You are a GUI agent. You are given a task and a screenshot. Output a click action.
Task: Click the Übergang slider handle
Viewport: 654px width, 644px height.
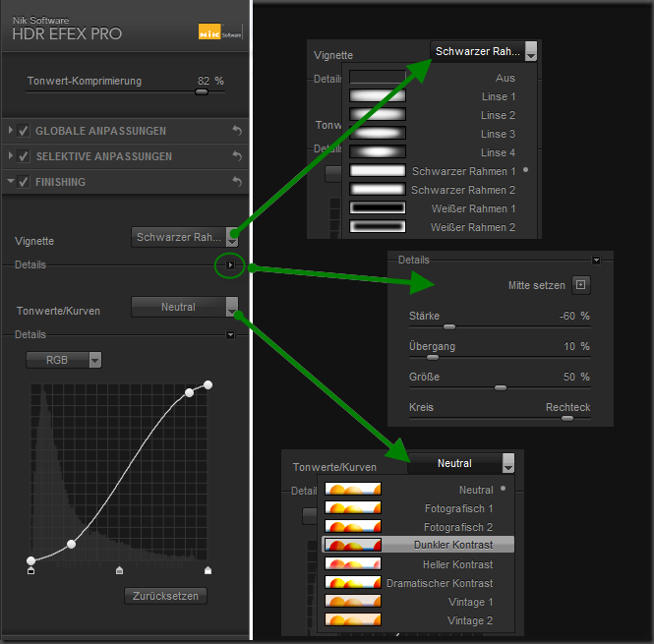(433, 358)
